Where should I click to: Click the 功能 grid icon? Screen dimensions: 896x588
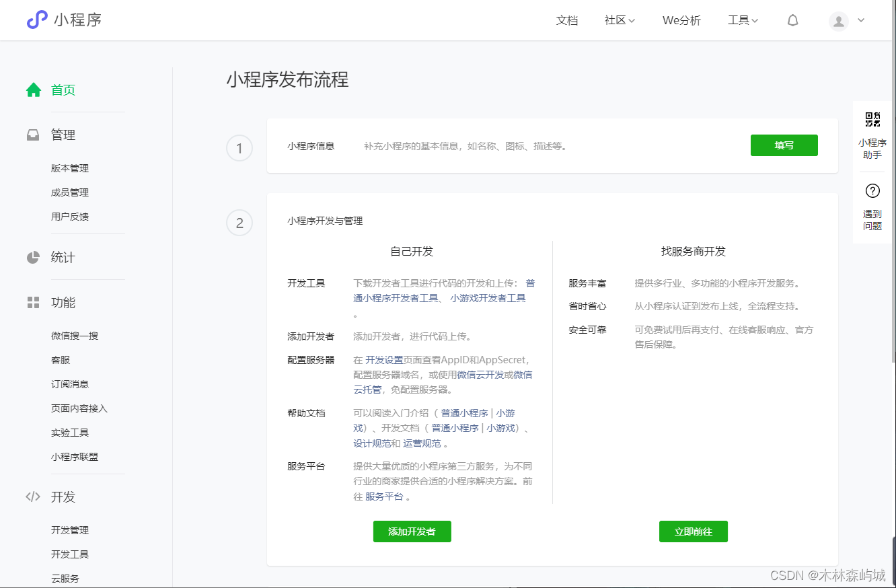pos(33,302)
